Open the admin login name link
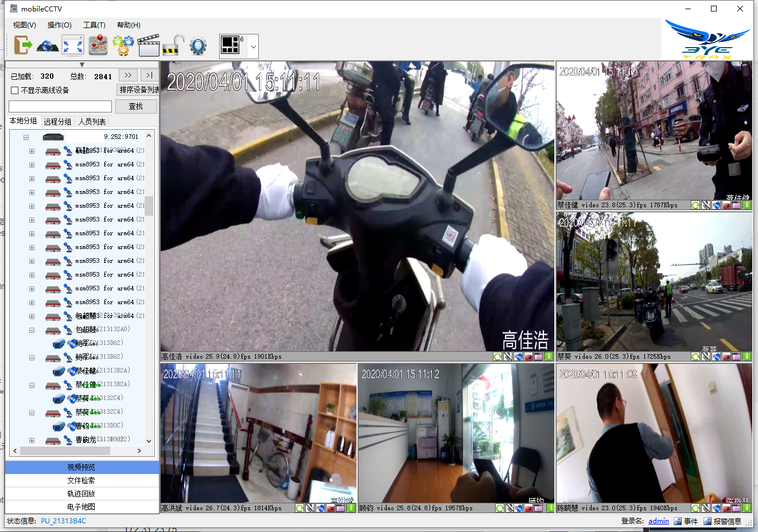The width and height of the screenshot is (758, 532). click(659, 521)
